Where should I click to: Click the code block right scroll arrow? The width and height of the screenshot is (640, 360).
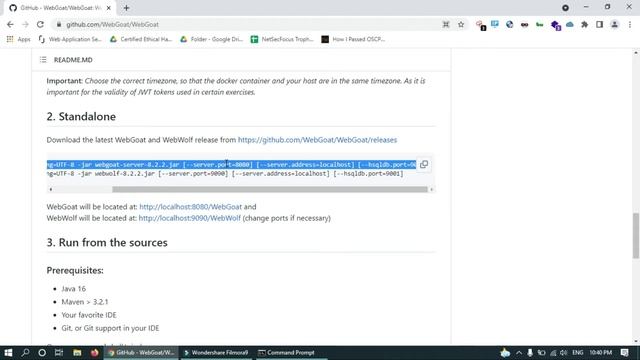point(431,189)
